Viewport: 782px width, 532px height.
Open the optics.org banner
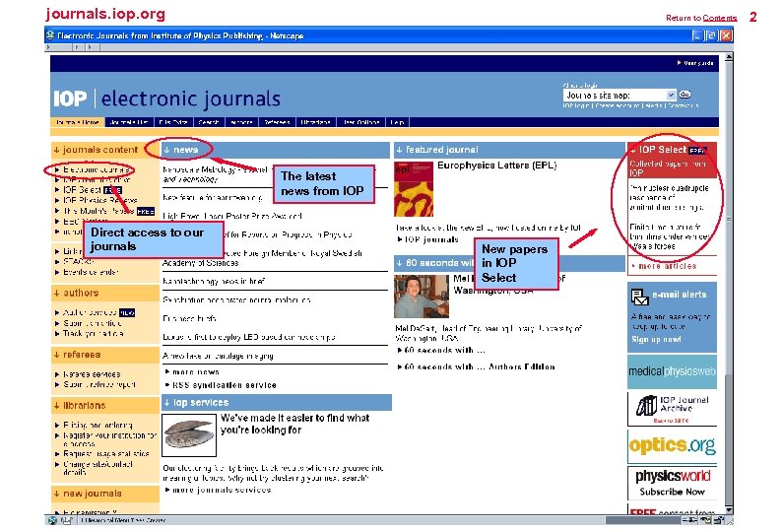(672, 445)
